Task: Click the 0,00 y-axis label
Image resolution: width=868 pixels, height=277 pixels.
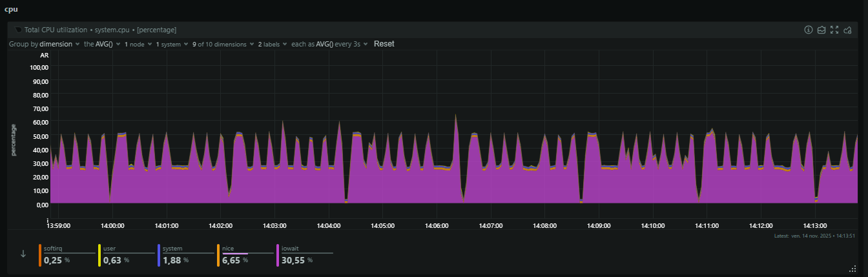Action: point(42,205)
